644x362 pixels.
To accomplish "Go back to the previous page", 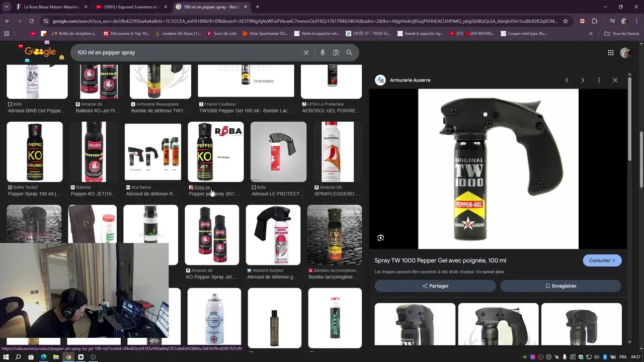I will pyautogui.click(x=7, y=21).
